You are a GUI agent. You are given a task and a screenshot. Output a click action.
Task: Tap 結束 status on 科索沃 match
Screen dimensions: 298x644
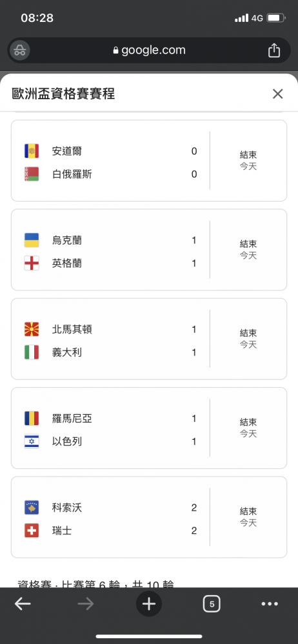pyautogui.click(x=248, y=511)
